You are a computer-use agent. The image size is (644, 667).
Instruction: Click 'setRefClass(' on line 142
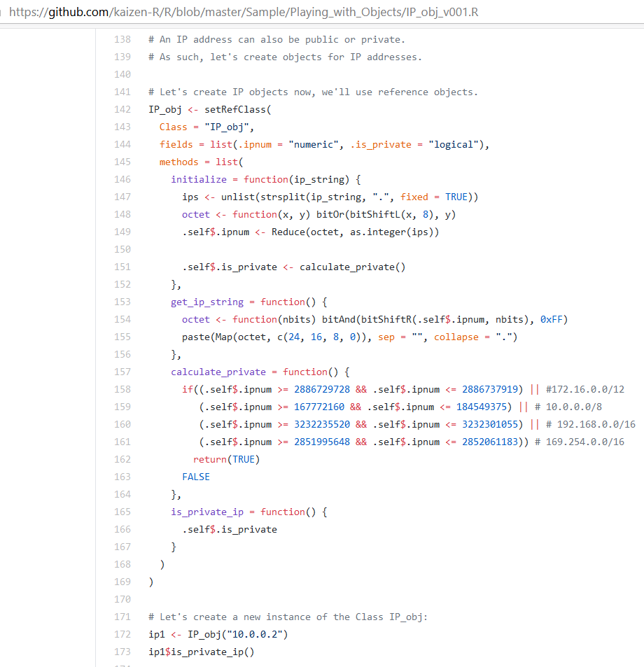click(238, 109)
